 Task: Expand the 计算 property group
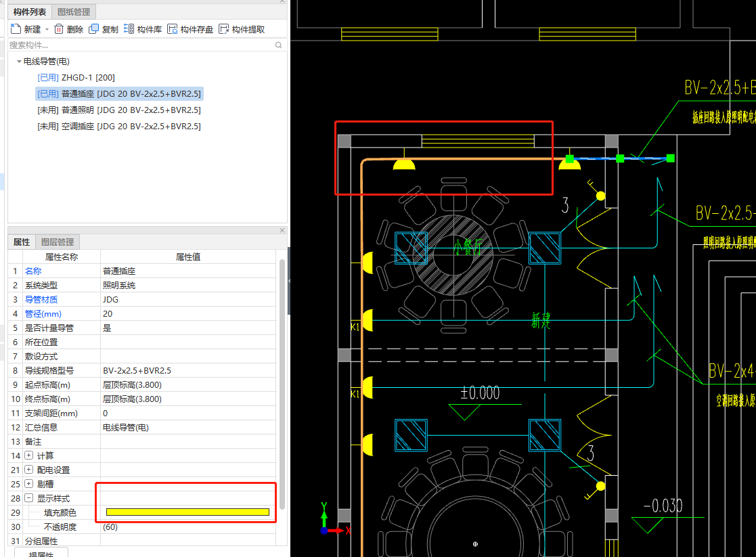click(29, 455)
